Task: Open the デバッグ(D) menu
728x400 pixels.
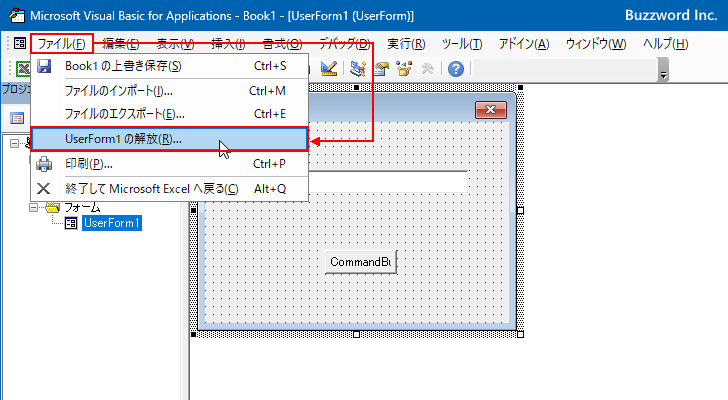Action: 344,44
